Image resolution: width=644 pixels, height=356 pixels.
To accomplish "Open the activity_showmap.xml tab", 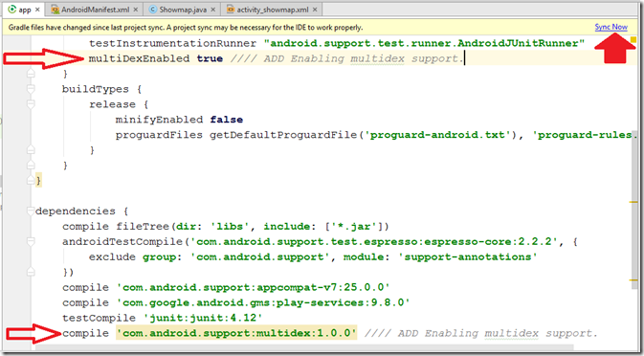I will click(271, 9).
